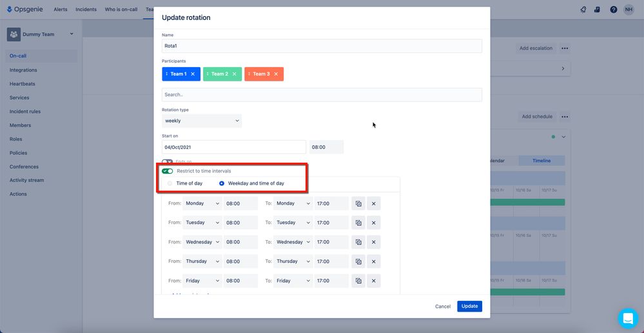Screen dimensions: 644x333
Task: Switch to the Timeline tab
Action: click(542, 161)
